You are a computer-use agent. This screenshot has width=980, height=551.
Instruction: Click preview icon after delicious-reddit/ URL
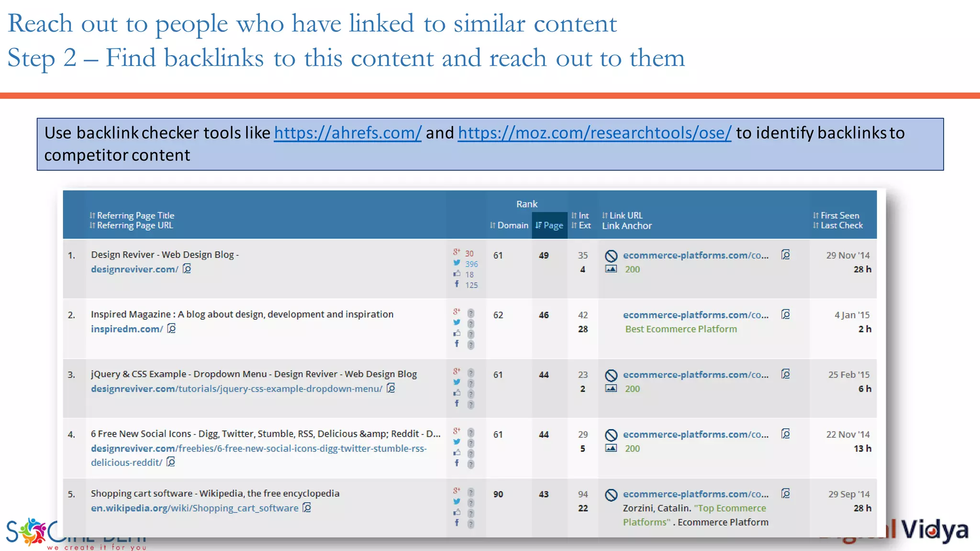(171, 462)
